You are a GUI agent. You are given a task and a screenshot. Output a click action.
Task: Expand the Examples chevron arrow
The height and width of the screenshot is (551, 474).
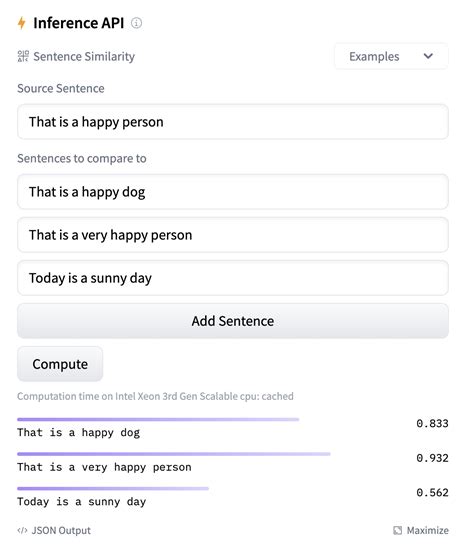tap(428, 56)
